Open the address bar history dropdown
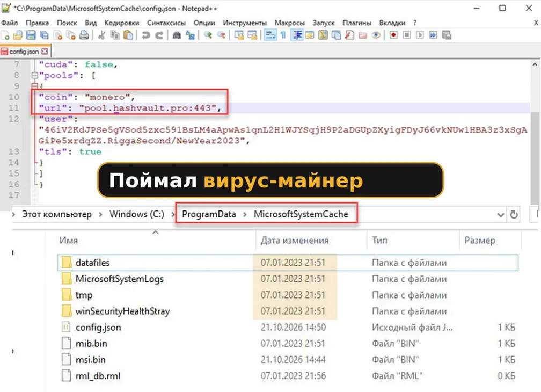This screenshot has width=541, height=392. pos(500,215)
